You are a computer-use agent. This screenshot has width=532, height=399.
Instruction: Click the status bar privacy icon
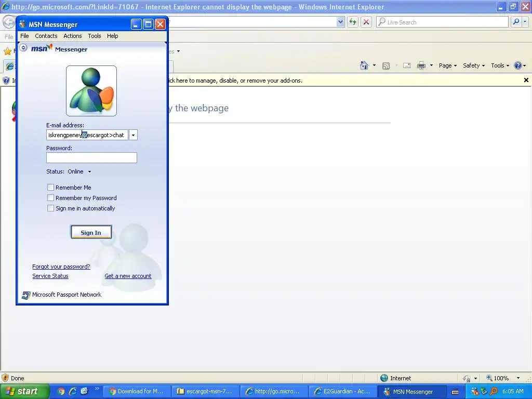[467, 378]
